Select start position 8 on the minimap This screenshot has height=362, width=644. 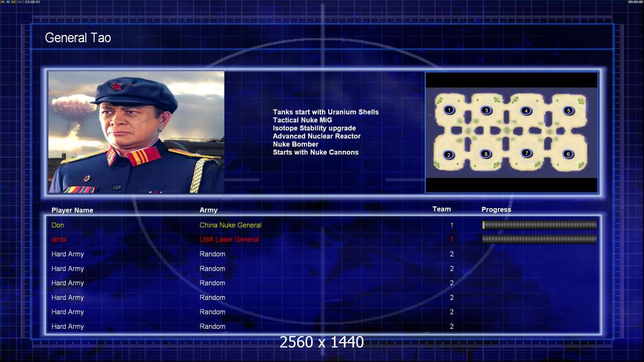coord(486,154)
